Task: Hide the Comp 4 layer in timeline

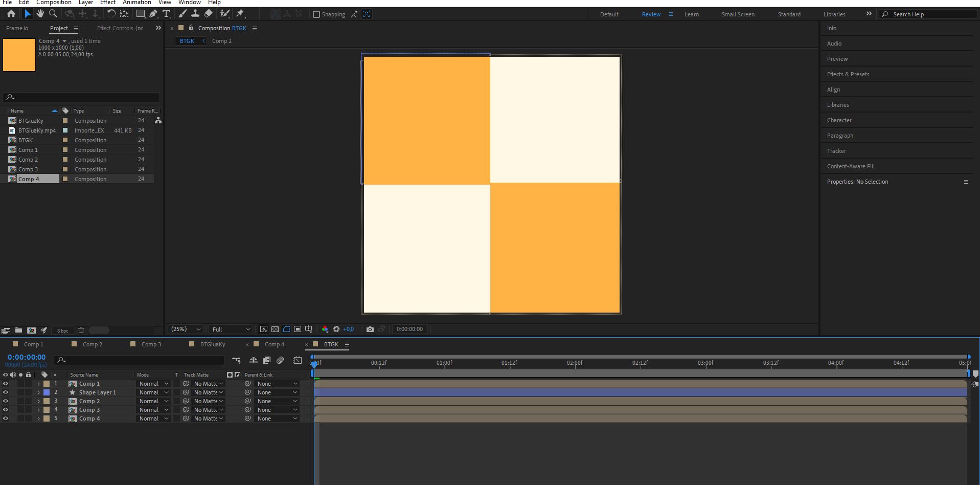Action: click(6, 418)
